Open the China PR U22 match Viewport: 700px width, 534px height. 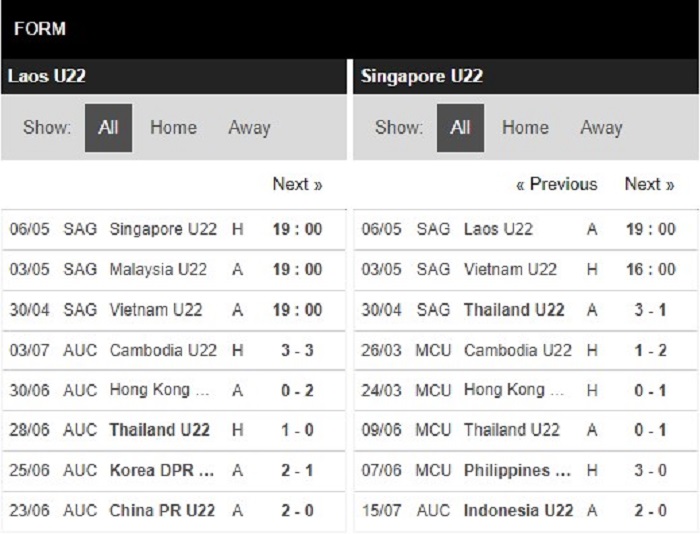174,510
